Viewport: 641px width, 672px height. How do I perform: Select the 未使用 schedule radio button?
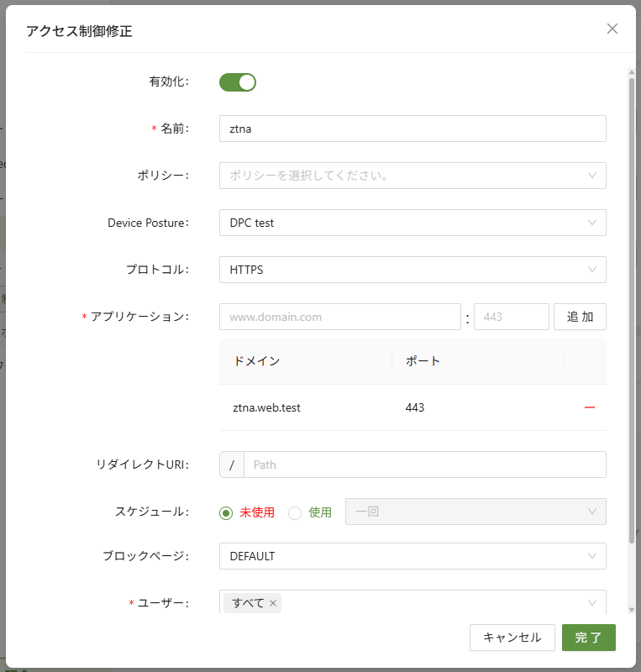pyautogui.click(x=226, y=512)
